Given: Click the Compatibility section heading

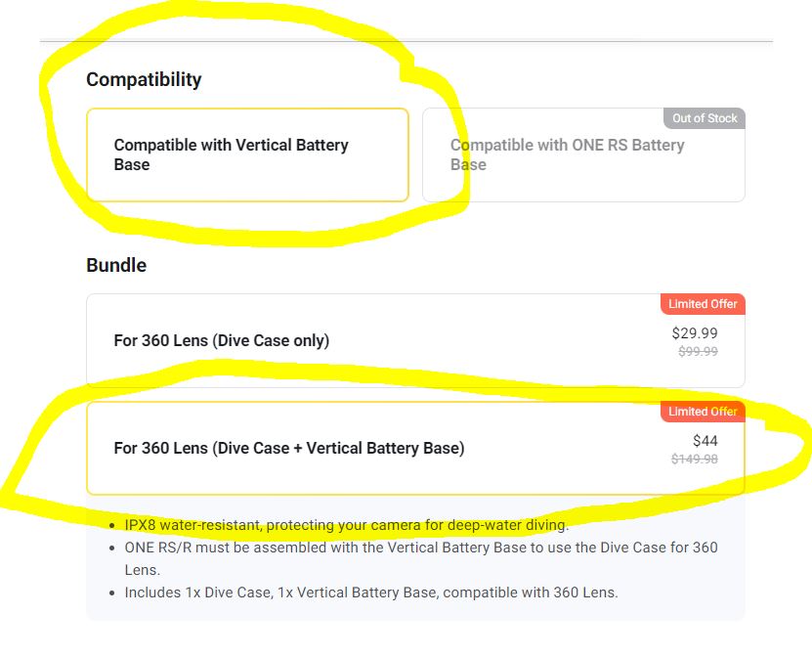Looking at the screenshot, I should [144, 80].
